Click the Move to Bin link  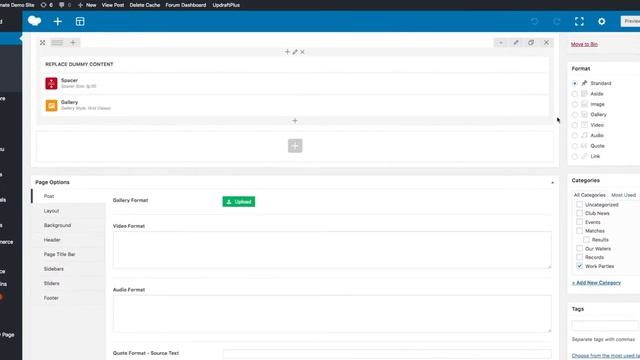pos(584,44)
